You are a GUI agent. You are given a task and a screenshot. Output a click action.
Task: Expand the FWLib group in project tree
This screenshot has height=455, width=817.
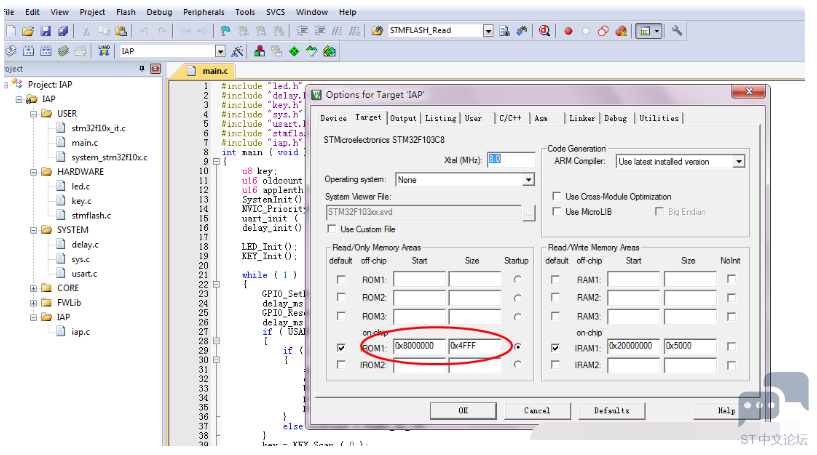point(33,303)
